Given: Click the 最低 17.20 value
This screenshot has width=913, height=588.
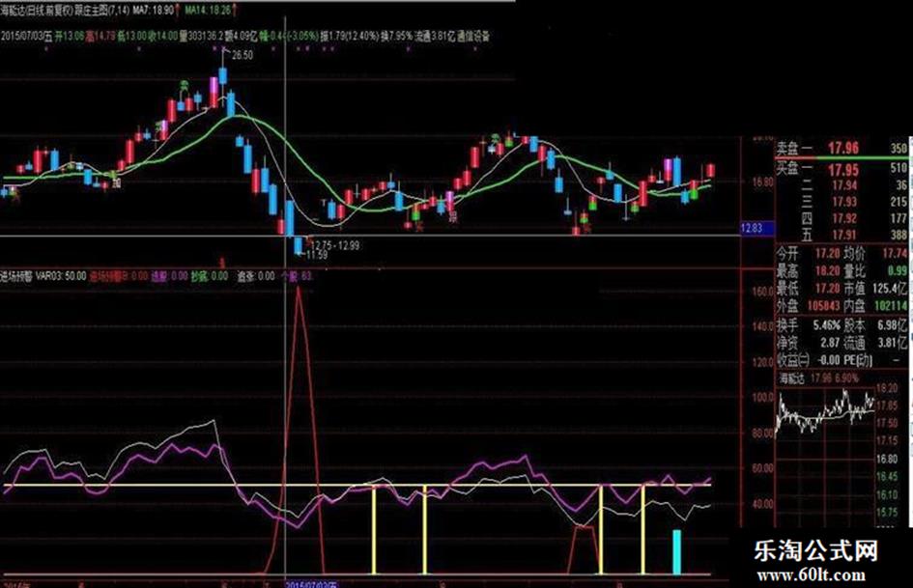Looking at the screenshot, I should [827, 288].
